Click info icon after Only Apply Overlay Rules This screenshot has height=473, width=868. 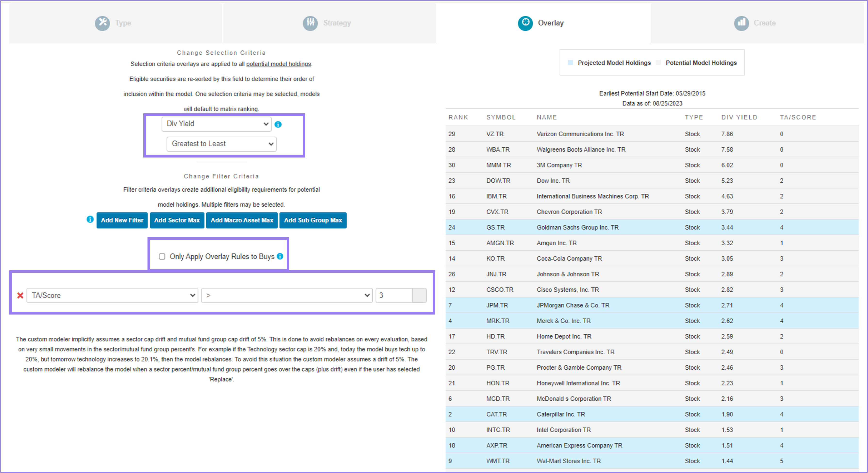point(280,256)
